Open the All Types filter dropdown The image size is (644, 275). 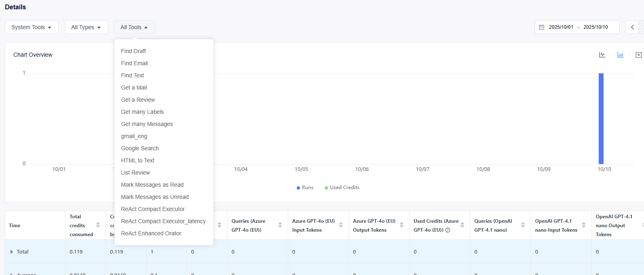(x=86, y=27)
